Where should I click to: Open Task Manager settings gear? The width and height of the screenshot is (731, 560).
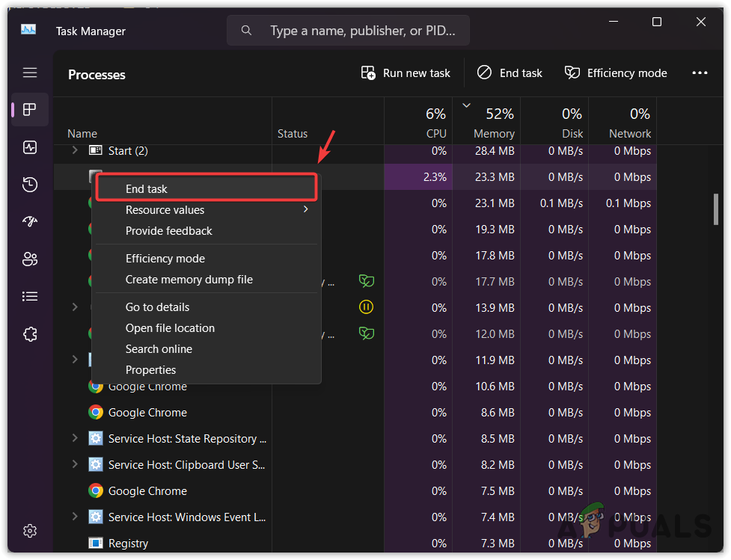[30, 531]
